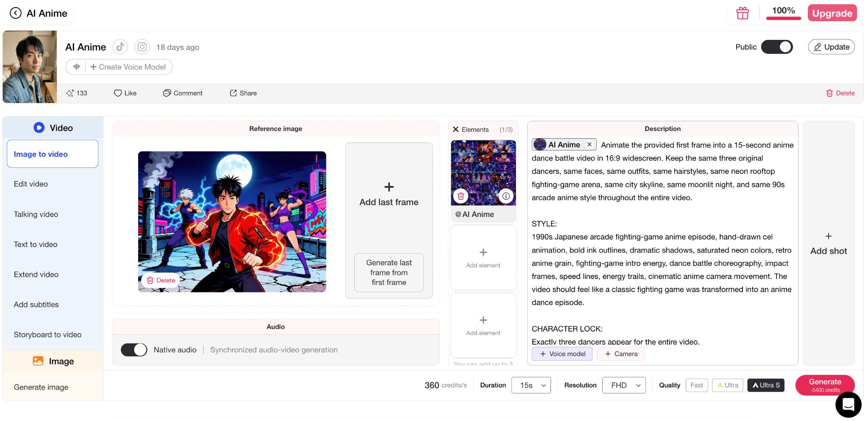
Task: Open the Comment section
Action: (183, 93)
